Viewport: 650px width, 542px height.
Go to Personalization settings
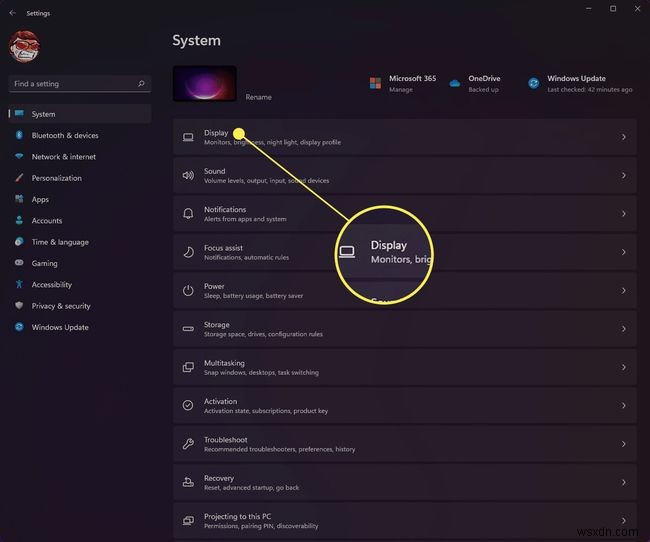point(56,178)
